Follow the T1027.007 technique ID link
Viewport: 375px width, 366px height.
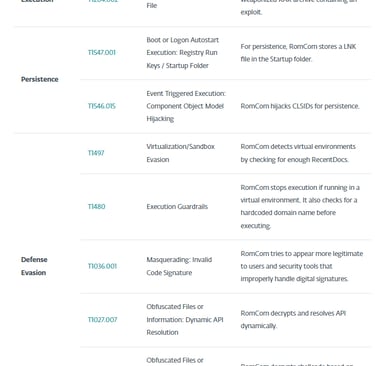[102, 320]
